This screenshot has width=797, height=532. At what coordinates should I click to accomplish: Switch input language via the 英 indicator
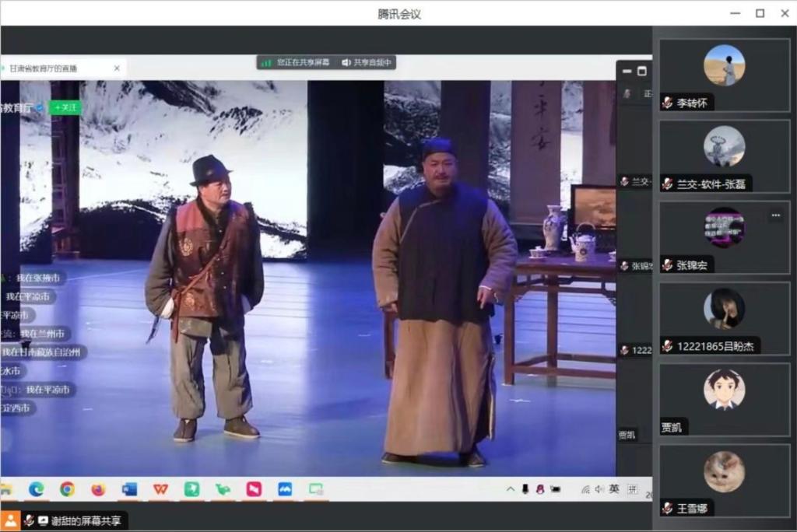(614, 488)
